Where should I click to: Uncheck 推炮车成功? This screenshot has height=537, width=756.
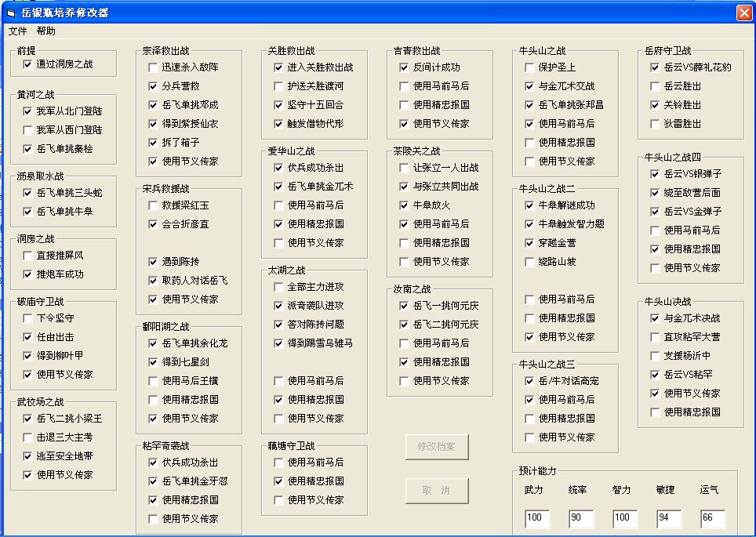tap(27, 274)
